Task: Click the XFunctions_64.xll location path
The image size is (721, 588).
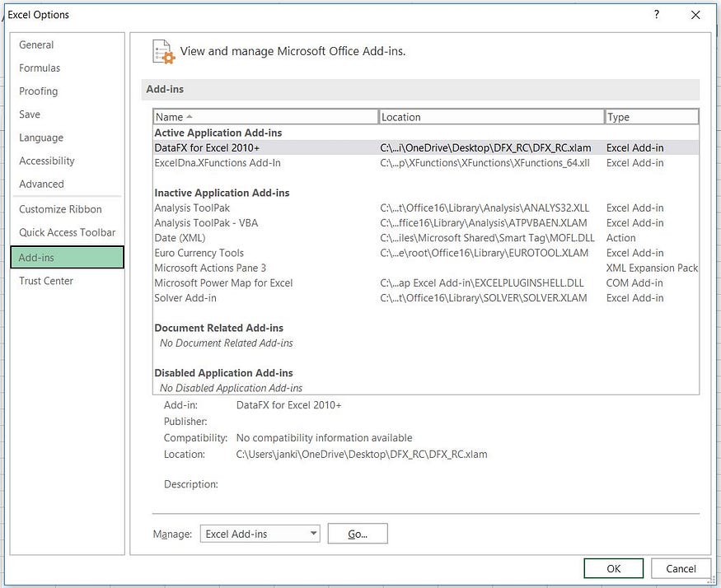Action: [x=485, y=163]
